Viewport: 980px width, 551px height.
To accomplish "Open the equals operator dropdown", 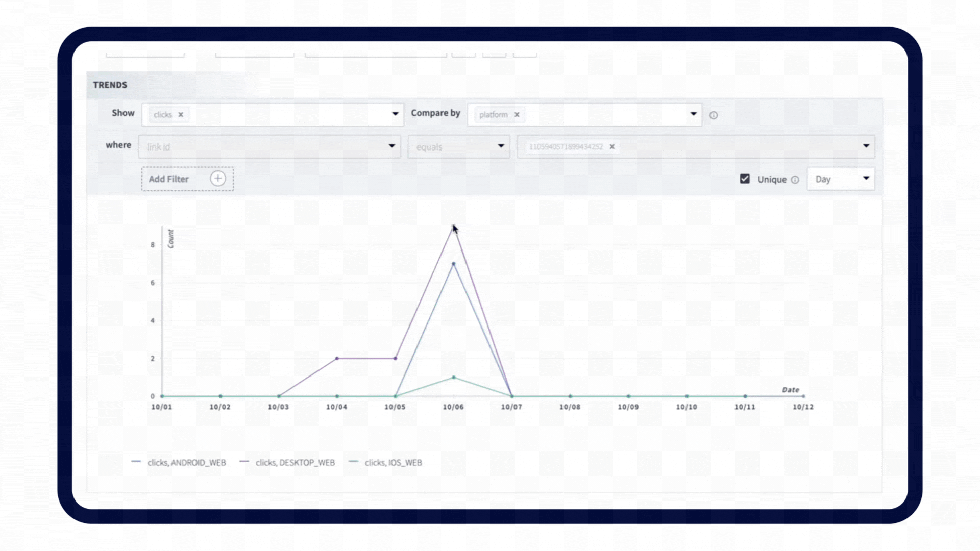I will click(x=501, y=146).
